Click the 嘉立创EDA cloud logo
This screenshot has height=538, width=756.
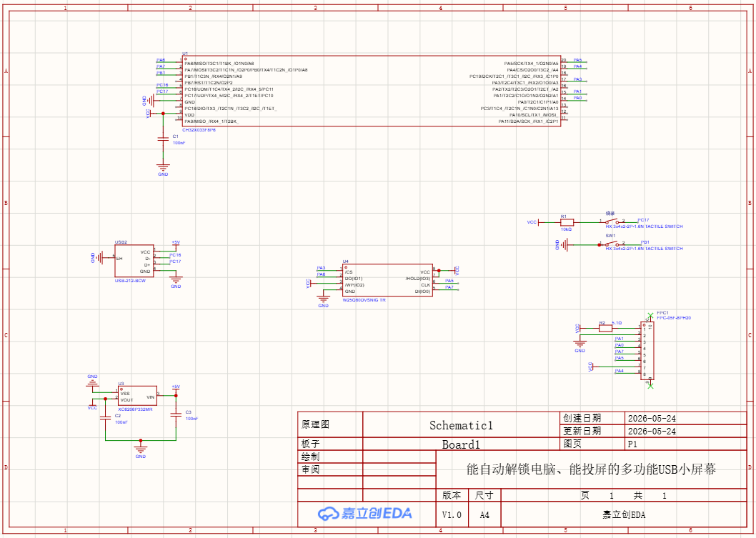[x=364, y=514]
